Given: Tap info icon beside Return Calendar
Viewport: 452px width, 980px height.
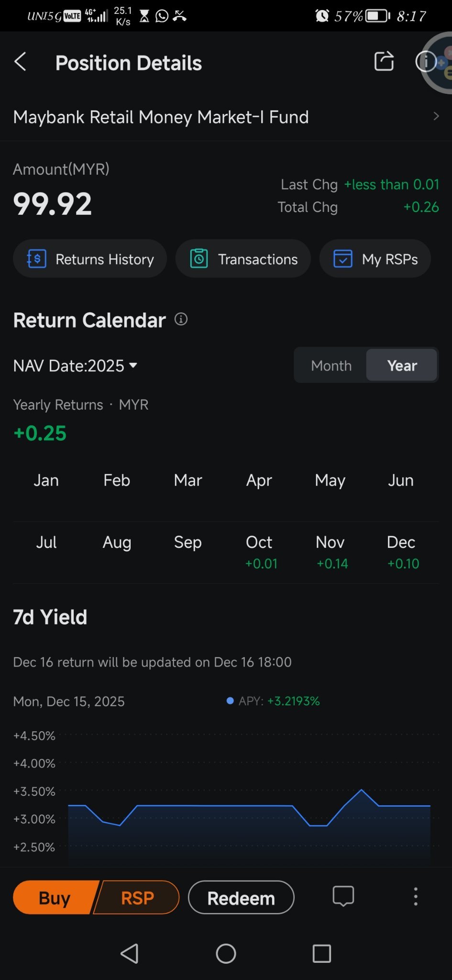Looking at the screenshot, I should click(181, 319).
